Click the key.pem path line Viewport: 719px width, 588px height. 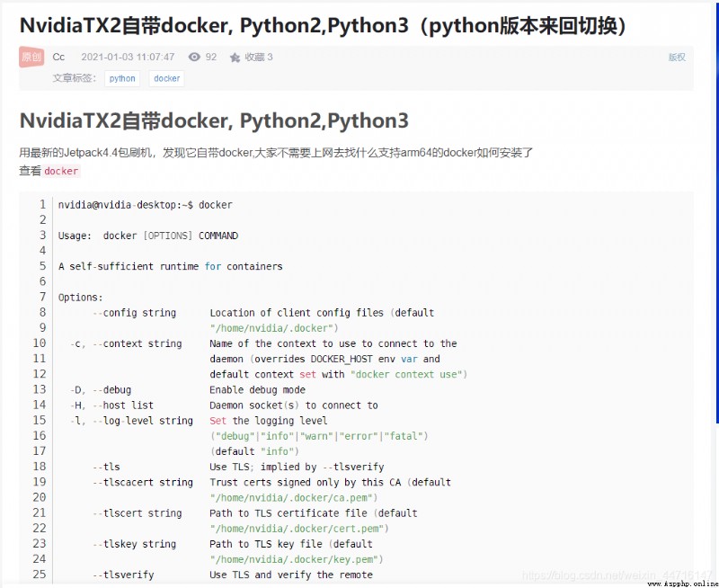(x=297, y=559)
